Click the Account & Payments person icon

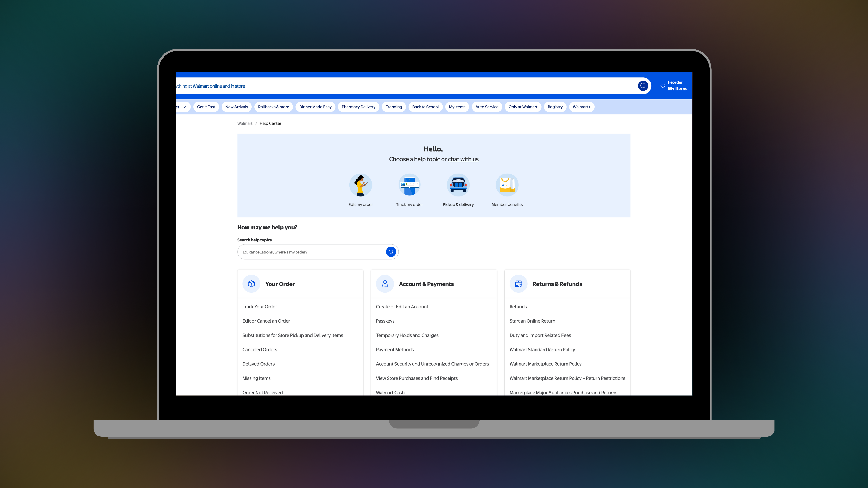click(x=385, y=284)
